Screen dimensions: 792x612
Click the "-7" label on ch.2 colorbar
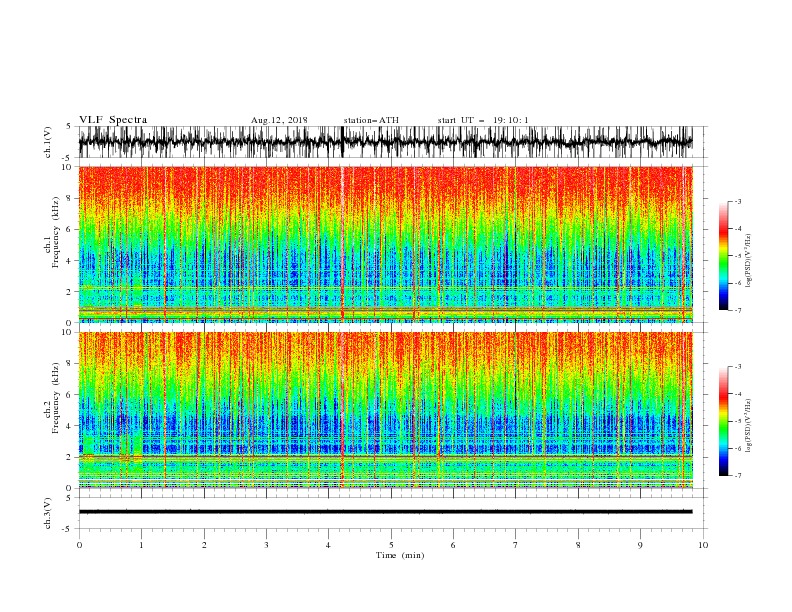pyautogui.click(x=738, y=476)
